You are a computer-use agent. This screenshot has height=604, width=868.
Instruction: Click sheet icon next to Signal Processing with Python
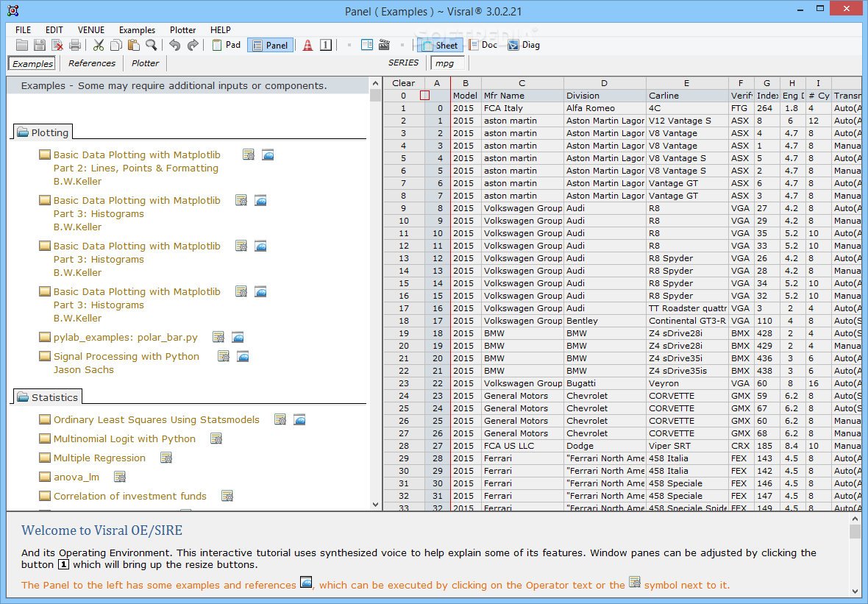[224, 357]
